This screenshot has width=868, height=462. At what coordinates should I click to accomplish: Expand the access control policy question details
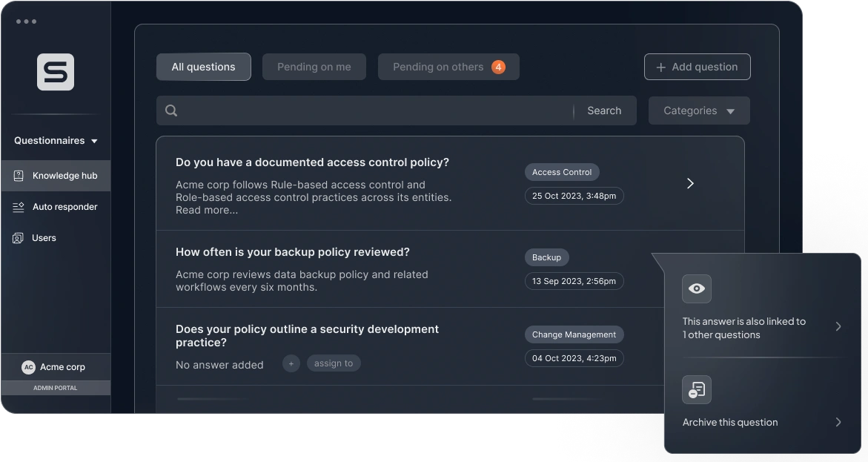pyautogui.click(x=689, y=182)
